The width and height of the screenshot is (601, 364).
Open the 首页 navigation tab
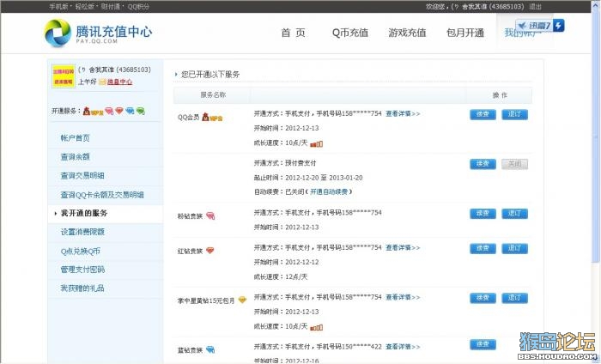tap(294, 33)
